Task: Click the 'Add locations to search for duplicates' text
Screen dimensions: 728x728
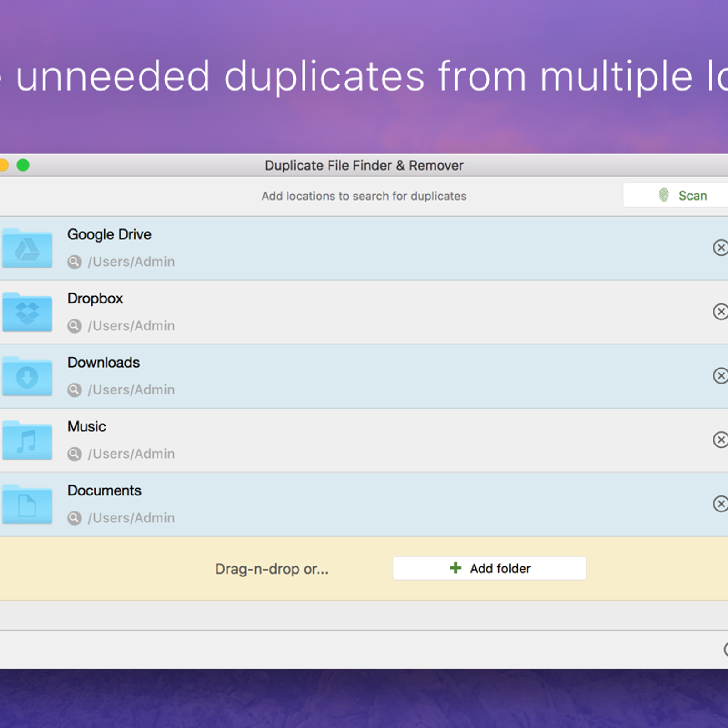Action: click(364, 196)
